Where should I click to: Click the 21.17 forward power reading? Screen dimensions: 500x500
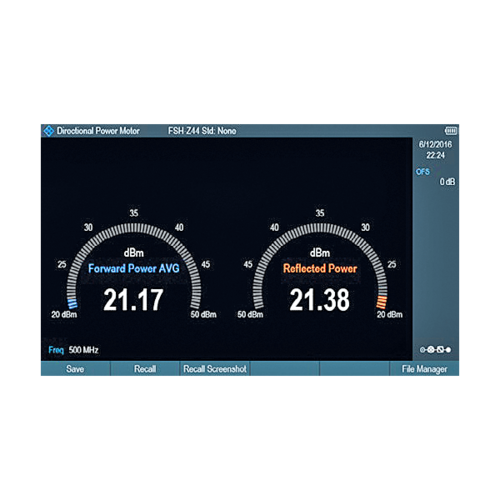(x=133, y=300)
